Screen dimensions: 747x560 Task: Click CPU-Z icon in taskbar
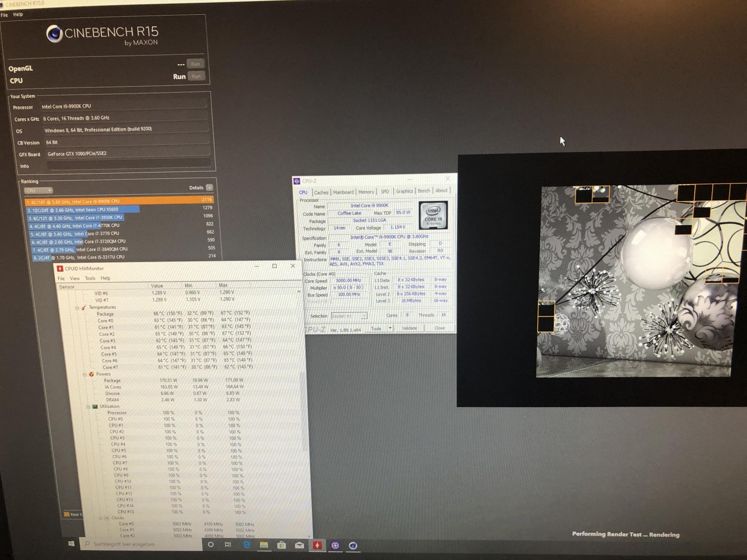(x=335, y=545)
